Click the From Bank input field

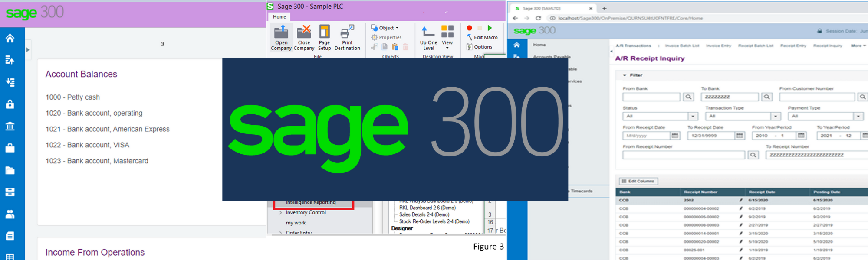tap(651, 97)
